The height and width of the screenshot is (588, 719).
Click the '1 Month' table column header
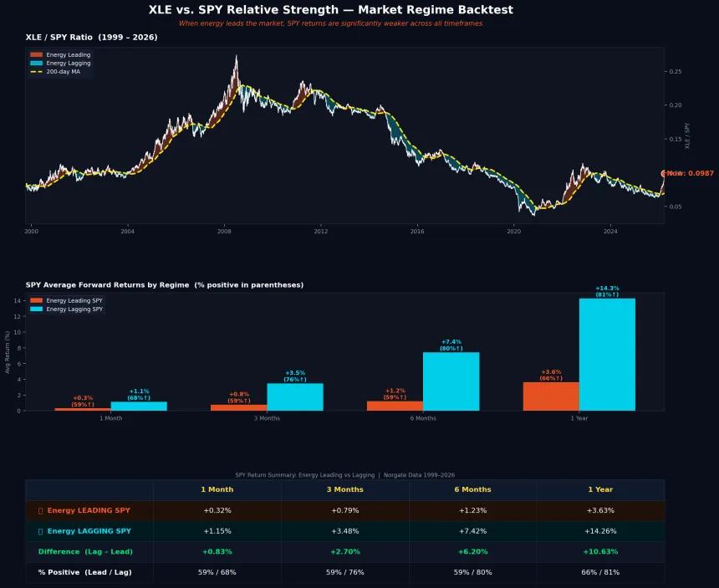(x=217, y=489)
